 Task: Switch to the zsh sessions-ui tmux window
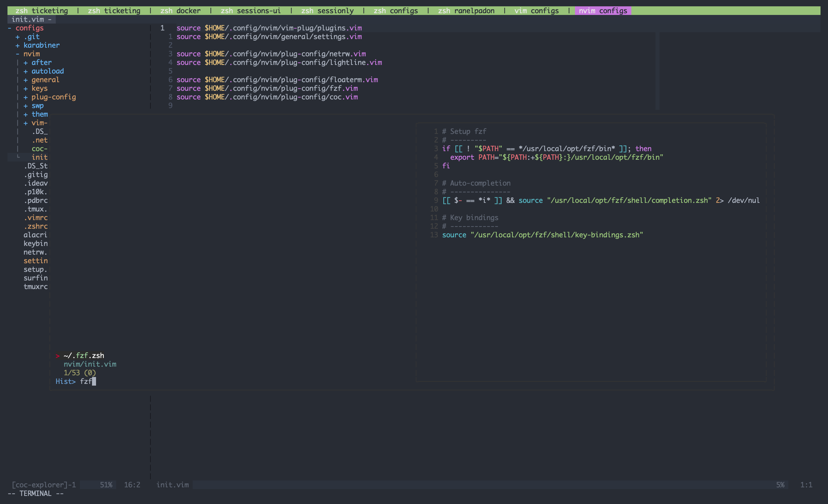tap(250, 11)
